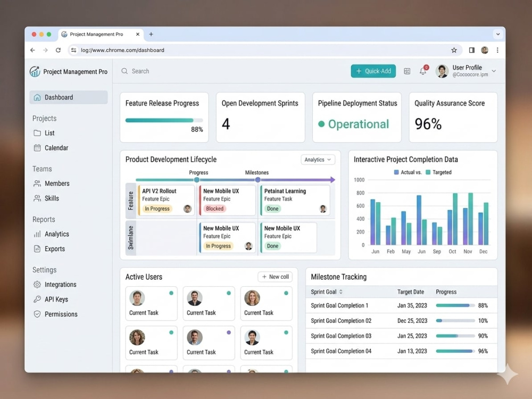Image resolution: width=532 pixels, height=399 pixels.
Task: Open the API V2 Rollout card
Action: tap(166, 200)
